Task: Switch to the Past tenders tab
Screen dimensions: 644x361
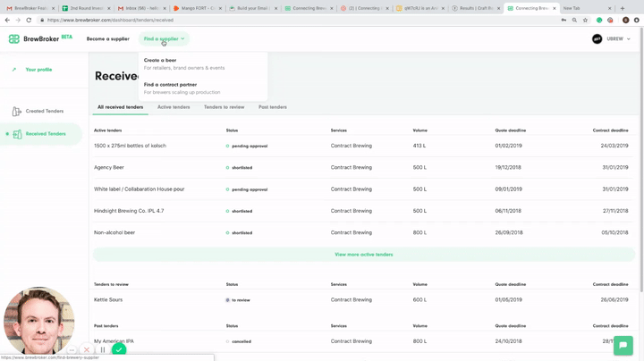Action: (x=273, y=107)
